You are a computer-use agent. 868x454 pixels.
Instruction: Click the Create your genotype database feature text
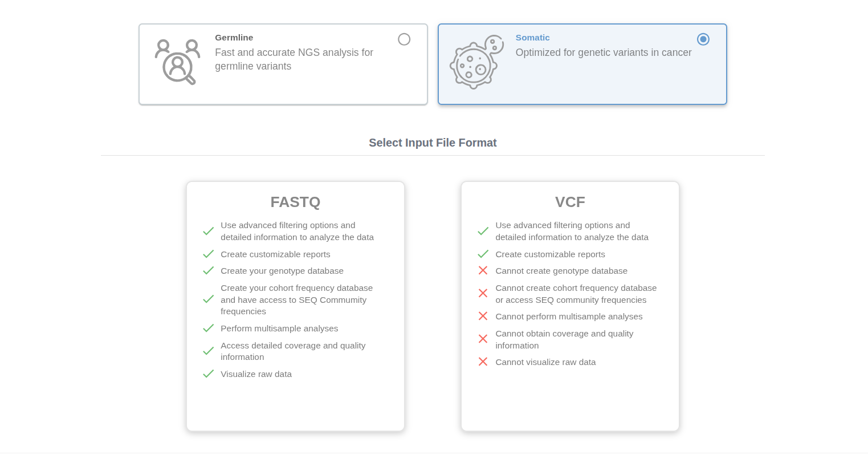pos(282,271)
